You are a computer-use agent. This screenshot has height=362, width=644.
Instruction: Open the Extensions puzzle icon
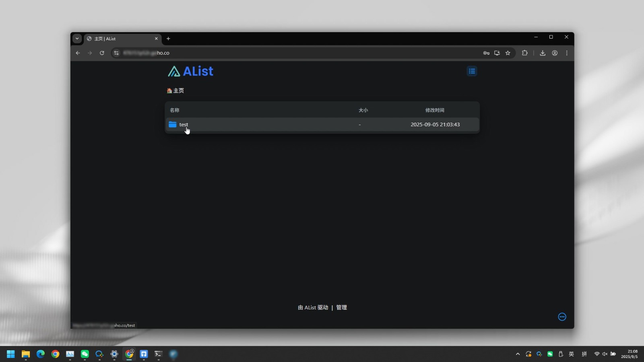pyautogui.click(x=524, y=53)
